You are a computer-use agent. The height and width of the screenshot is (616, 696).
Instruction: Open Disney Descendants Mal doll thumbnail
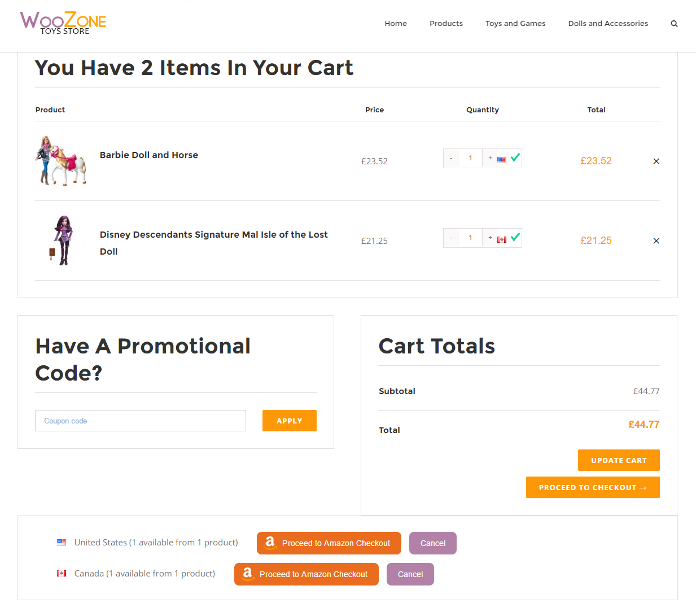click(x=61, y=241)
